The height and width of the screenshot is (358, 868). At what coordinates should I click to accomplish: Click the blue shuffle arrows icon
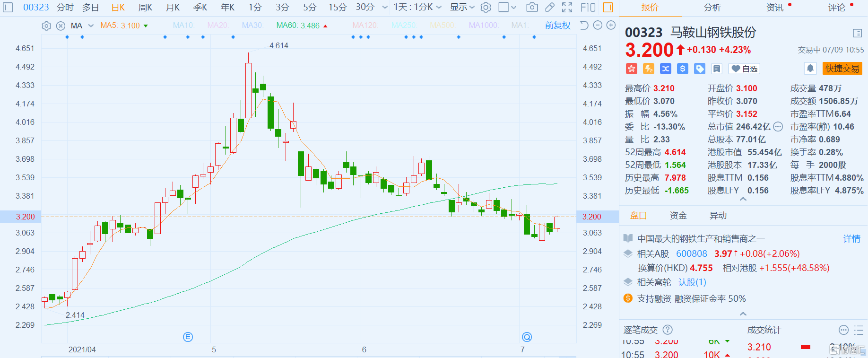click(x=666, y=69)
